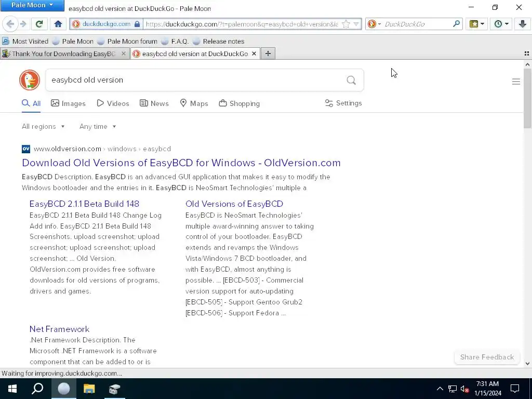Bookmark this page with the star icon
This screenshot has width=532, height=399.
tap(345, 24)
